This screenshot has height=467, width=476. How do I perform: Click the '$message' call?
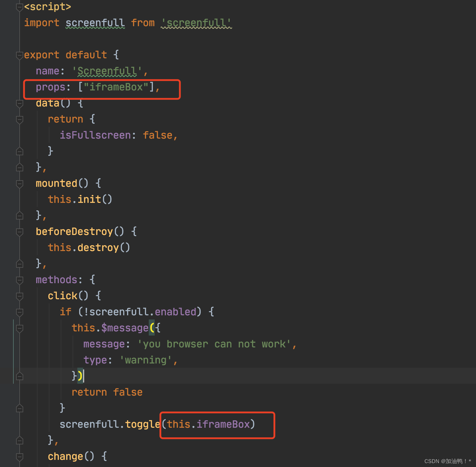tap(125, 328)
